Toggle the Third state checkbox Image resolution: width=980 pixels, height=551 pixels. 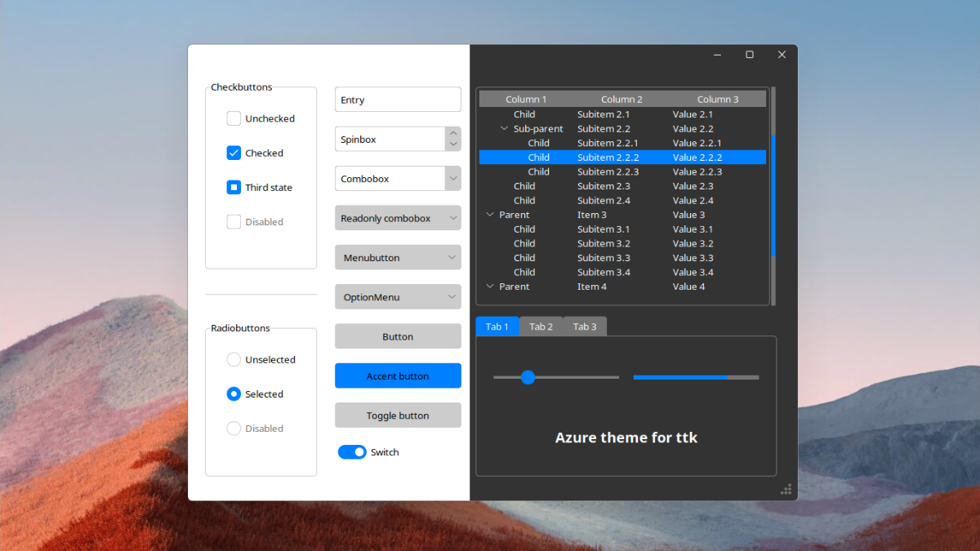pyautogui.click(x=234, y=187)
